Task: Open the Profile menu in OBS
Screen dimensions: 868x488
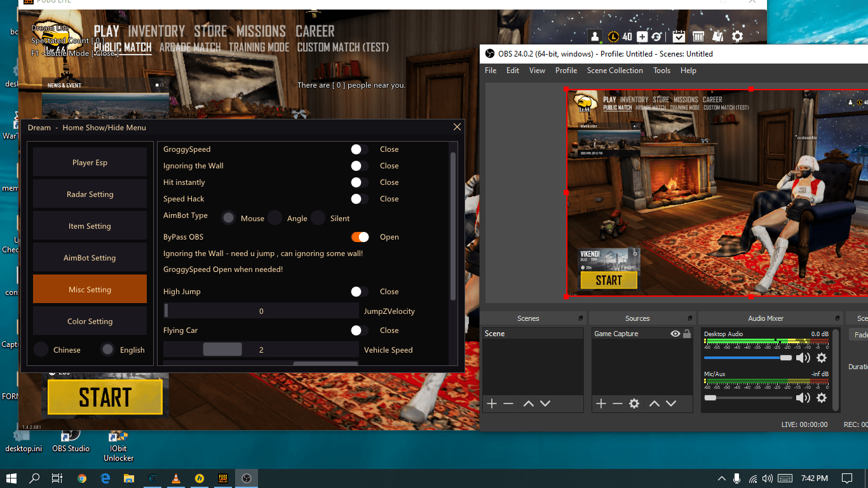Action: click(566, 71)
